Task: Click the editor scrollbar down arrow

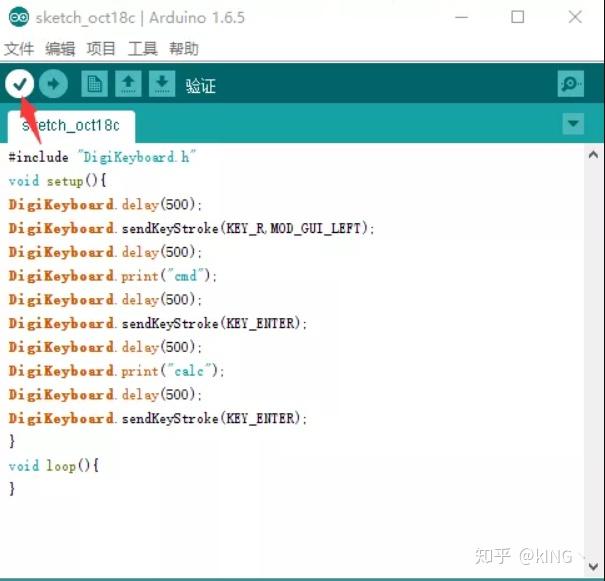Action: (x=593, y=567)
